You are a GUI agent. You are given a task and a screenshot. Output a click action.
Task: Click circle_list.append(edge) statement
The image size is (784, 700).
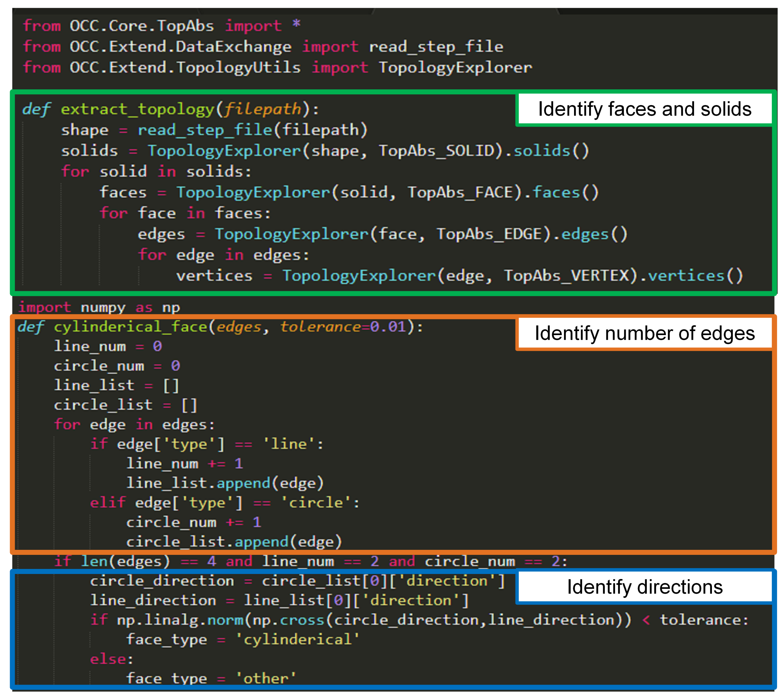pyautogui.click(x=234, y=542)
